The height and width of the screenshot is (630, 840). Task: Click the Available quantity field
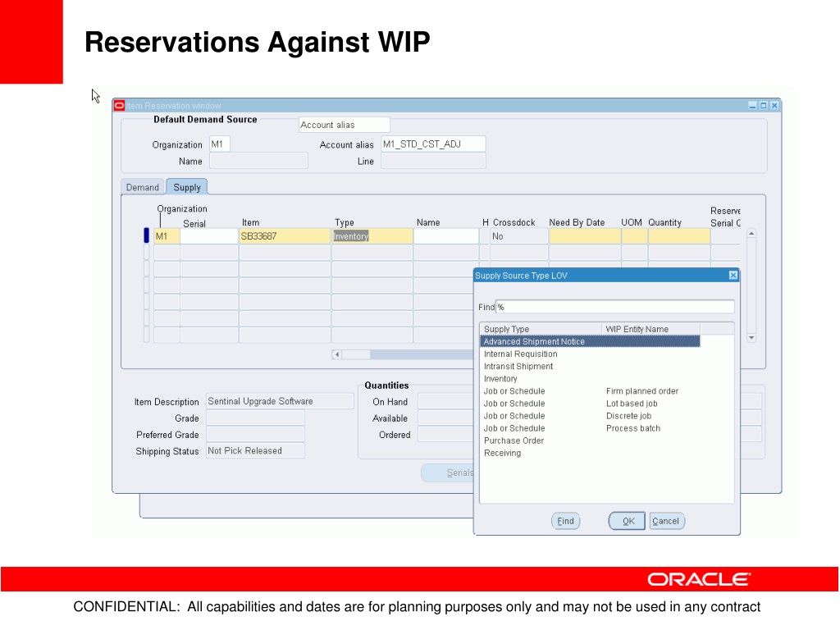pyautogui.click(x=445, y=418)
